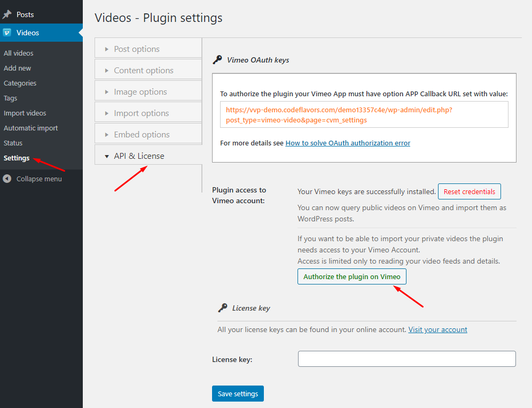Click Save settings button
This screenshot has width=532, height=408.
coord(238,394)
